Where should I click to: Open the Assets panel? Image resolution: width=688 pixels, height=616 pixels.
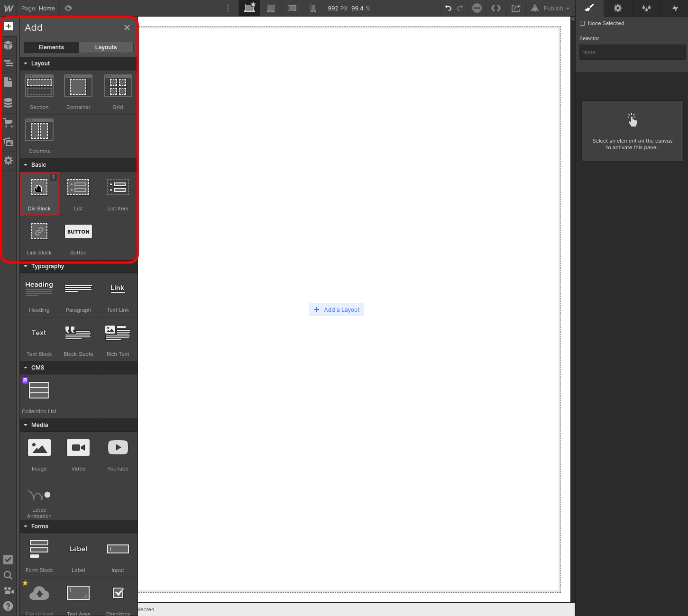[x=9, y=142]
